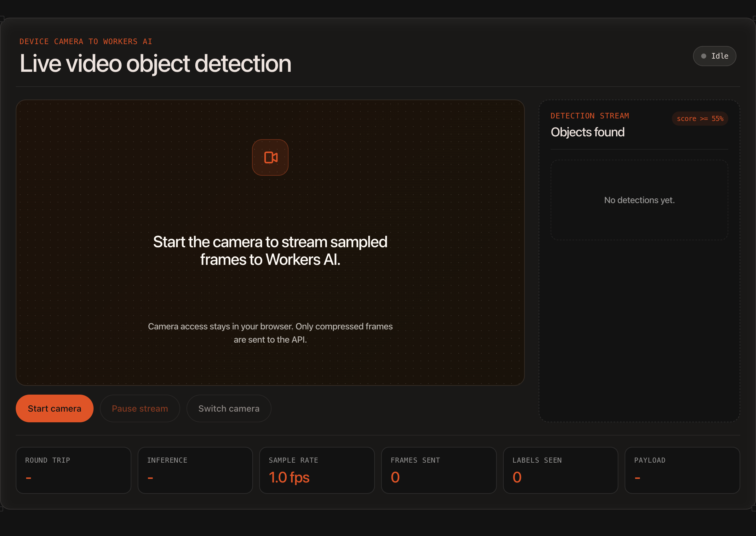Viewport: 756px width, 536px height.
Task: Click the score >= 55% badge
Action: [x=700, y=118]
